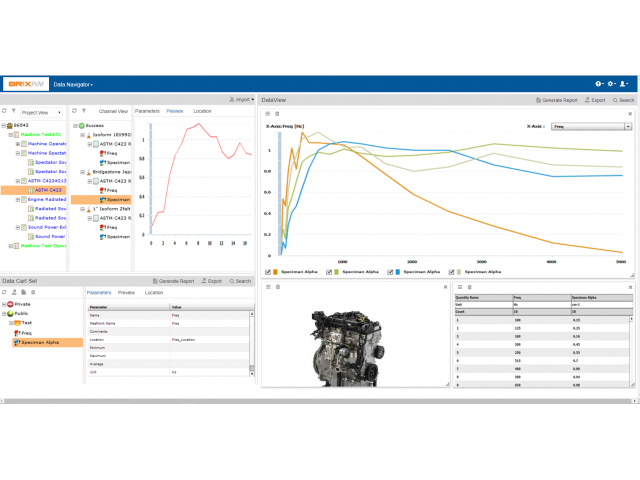Click the trash icon in chart panel
640x480 pixels.
277,114
